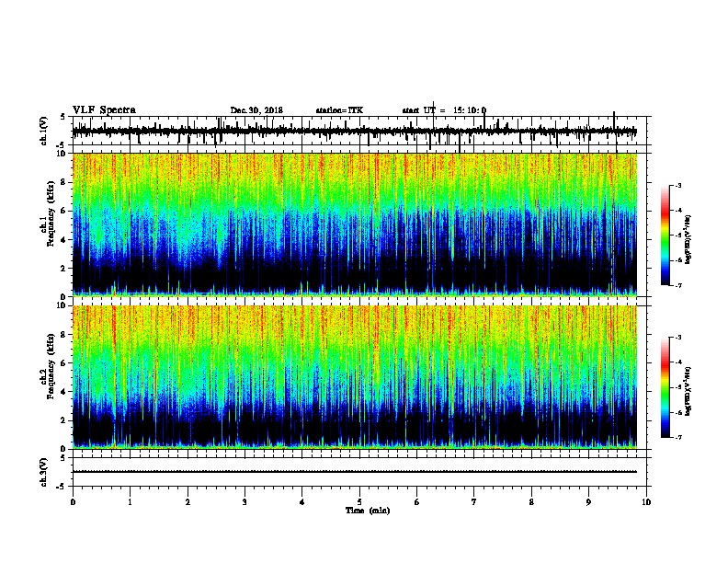Click the ch.2 spectrogram color scale bar

pyautogui.click(x=665, y=387)
